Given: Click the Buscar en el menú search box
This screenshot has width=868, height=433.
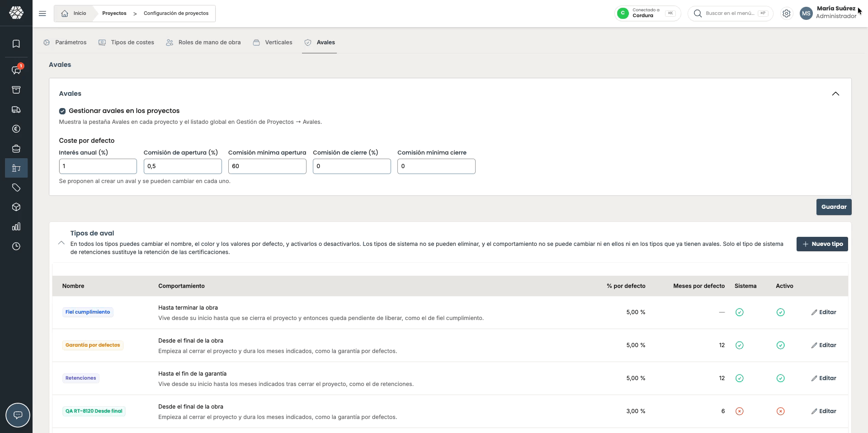Looking at the screenshot, I should 730,14.
